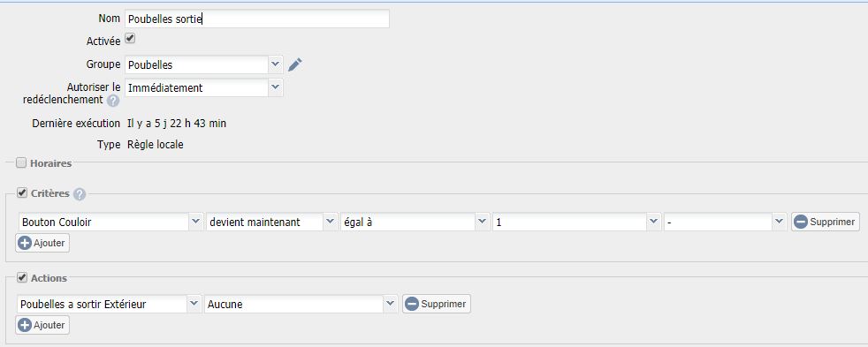Uncheck the Activée checkbox
Viewport: 868px width, 347px height.
click(130, 39)
